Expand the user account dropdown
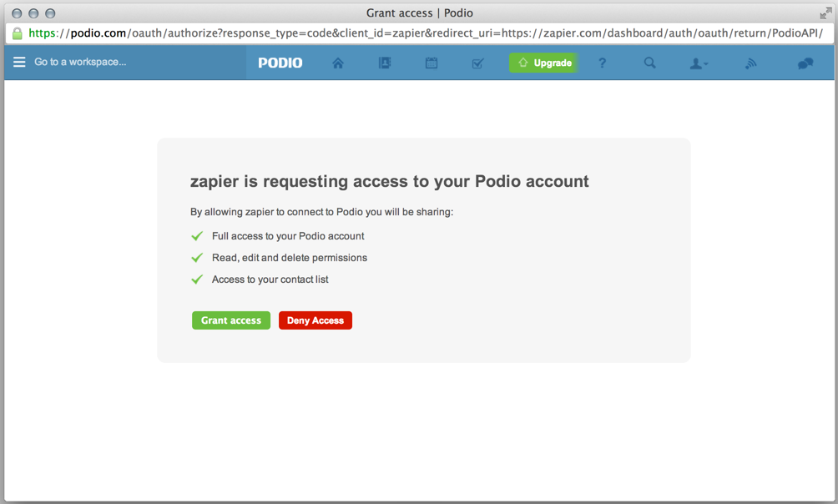The height and width of the screenshot is (504, 838). tap(699, 63)
